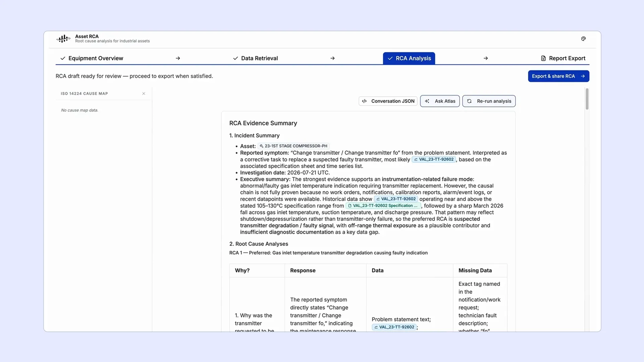Click the 'RCA 1 — Preferred' subtitle line
This screenshot has width=644, height=362.
click(x=328, y=253)
